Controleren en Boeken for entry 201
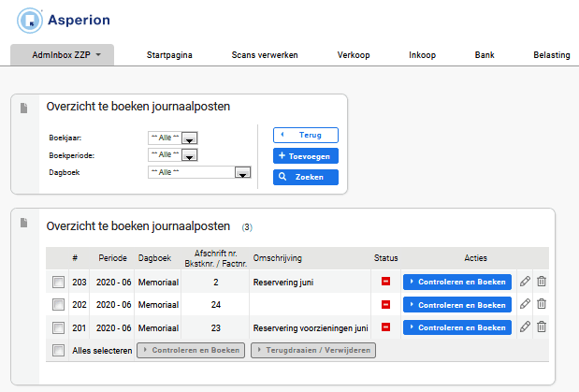 457,327
